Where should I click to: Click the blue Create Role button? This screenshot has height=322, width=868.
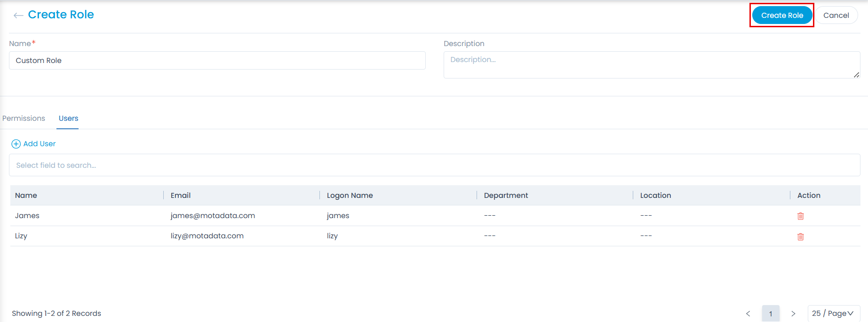(782, 15)
